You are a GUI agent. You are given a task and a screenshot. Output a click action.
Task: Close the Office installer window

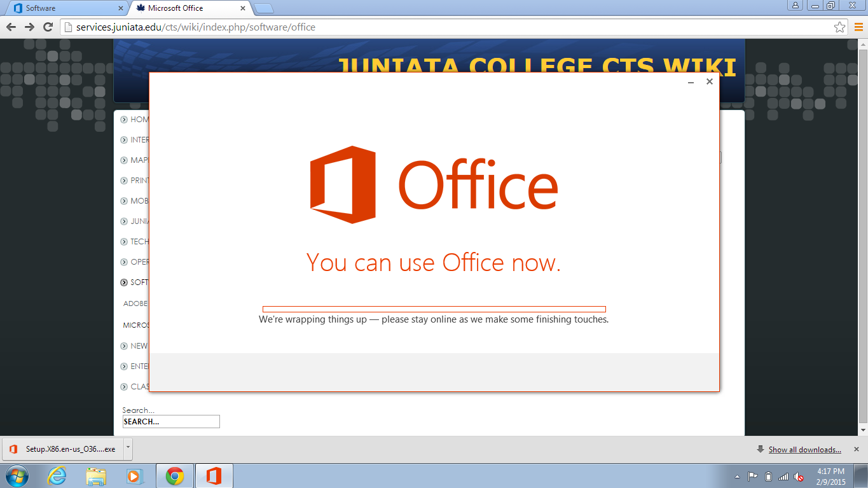click(710, 81)
